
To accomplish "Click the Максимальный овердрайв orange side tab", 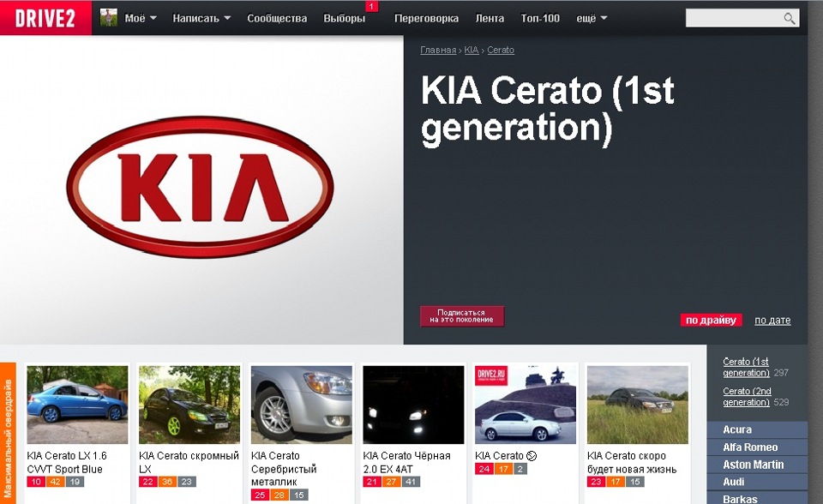I will 8,433.
